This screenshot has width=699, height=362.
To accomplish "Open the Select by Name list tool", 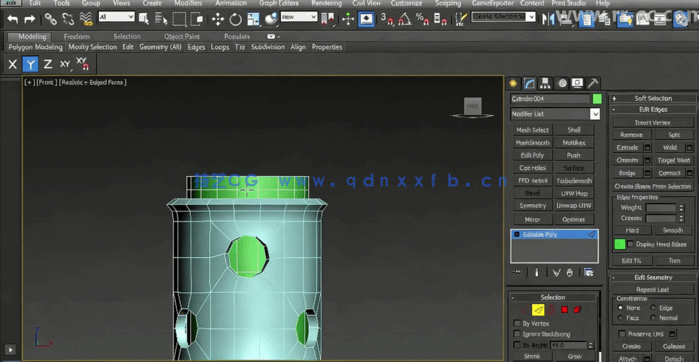I will coord(161,19).
